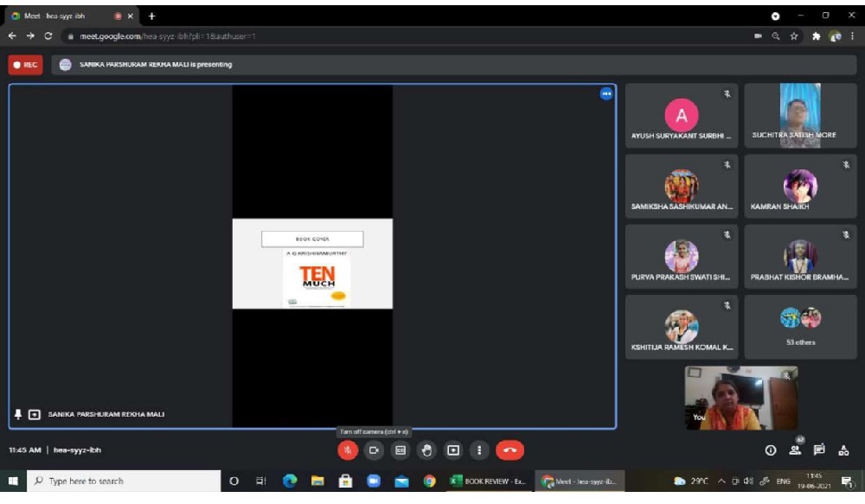Click the REC recording indicator
Screen dimensions: 865x504
25,65
